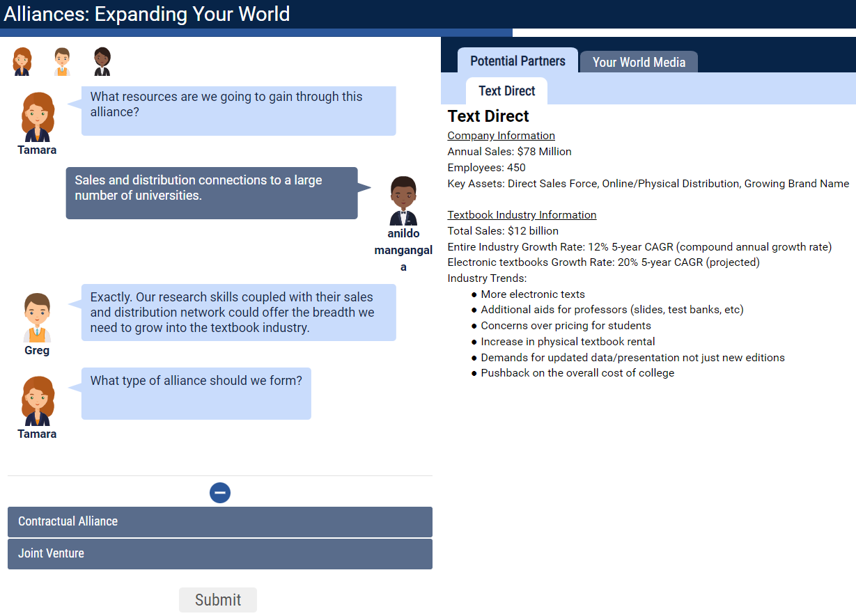Select the Text Direct sub-tab
Screen dimensions: 856x616
[x=507, y=91]
